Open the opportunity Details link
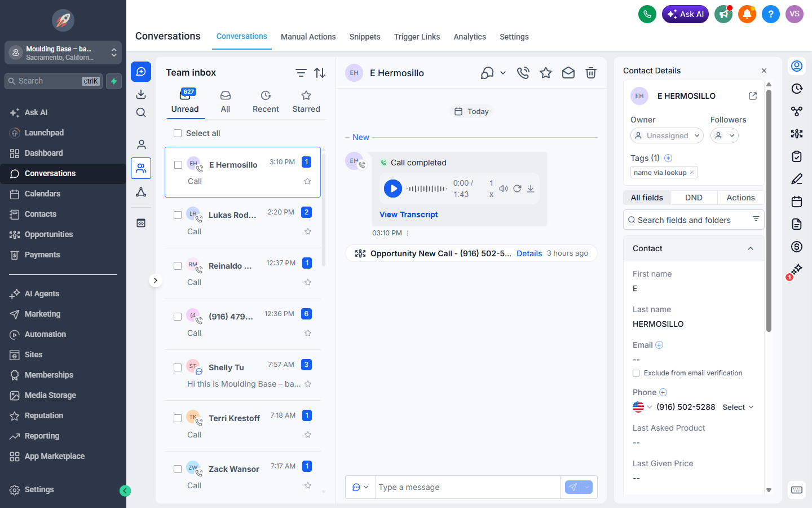 coord(529,253)
